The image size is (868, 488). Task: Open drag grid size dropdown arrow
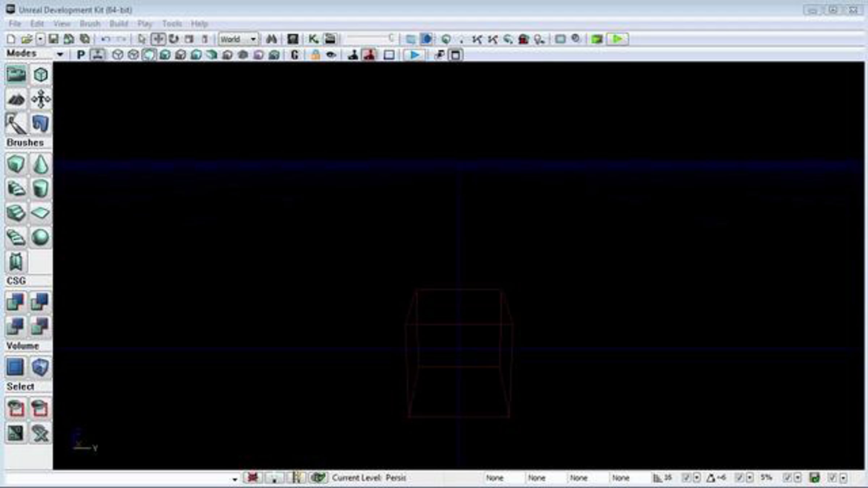[697, 478]
